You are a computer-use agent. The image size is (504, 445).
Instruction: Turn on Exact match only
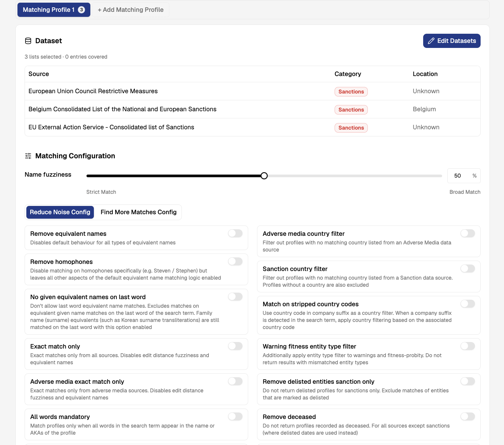235,346
